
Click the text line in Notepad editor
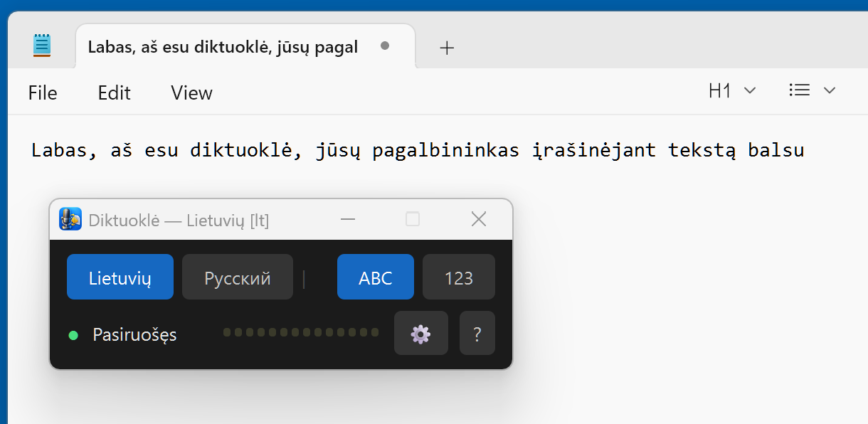pyautogui.click(x=418, y=151)
